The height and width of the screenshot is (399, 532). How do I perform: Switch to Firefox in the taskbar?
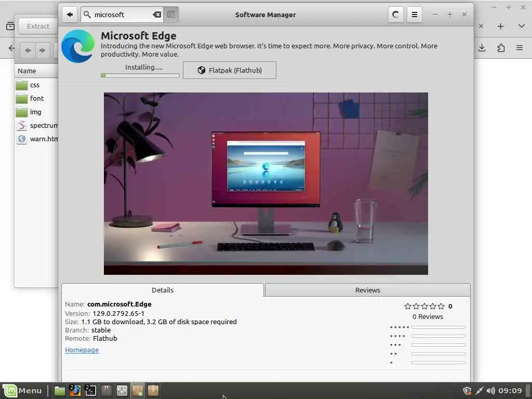point(75,391)
